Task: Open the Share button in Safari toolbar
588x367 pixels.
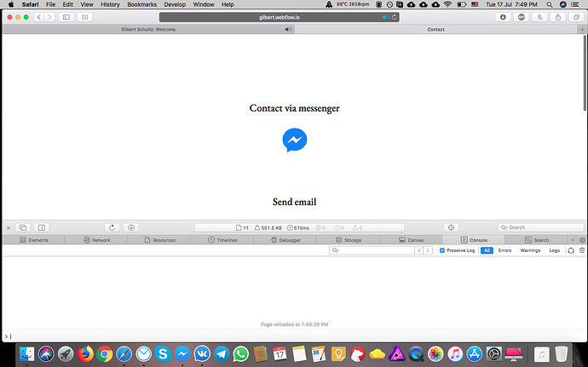Action: pos(558,17)
